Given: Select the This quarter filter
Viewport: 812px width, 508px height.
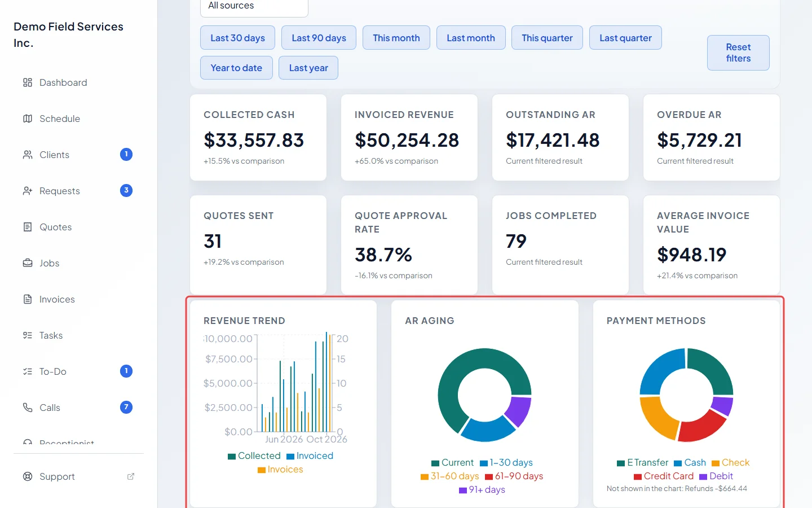Looking at the screenshot, I should (x=547, y=38).
